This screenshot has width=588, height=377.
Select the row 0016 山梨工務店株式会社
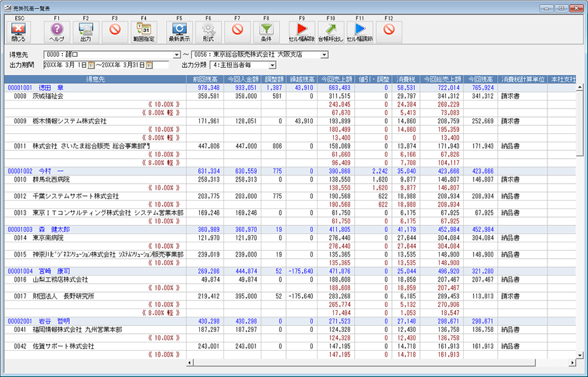point(290,280)
